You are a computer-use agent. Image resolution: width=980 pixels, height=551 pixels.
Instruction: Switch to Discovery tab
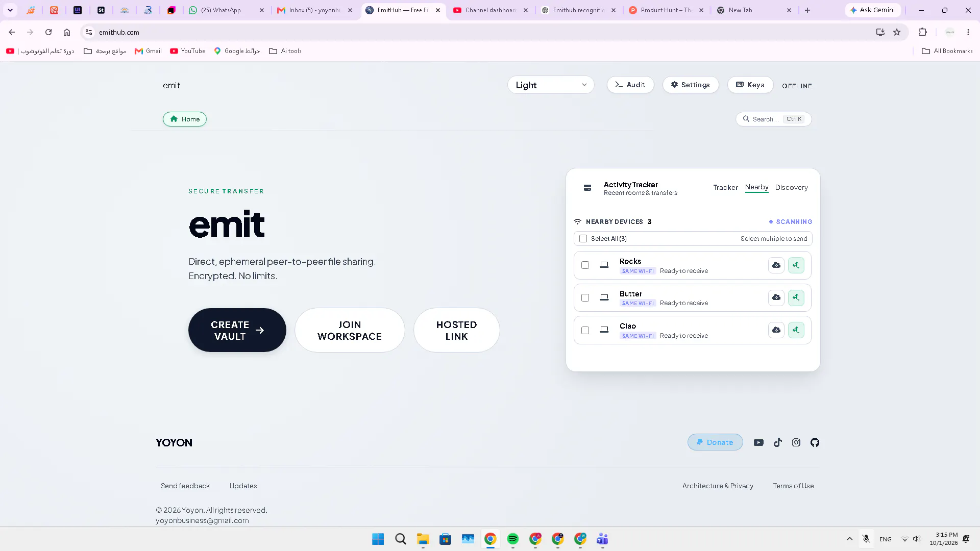tap(791, 188)
